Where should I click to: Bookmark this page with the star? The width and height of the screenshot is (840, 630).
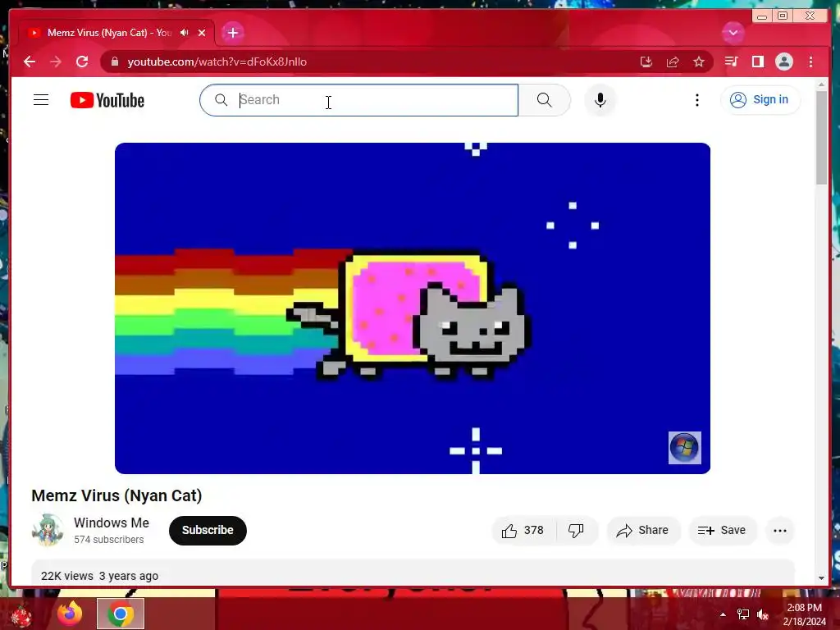pos(699,62)
